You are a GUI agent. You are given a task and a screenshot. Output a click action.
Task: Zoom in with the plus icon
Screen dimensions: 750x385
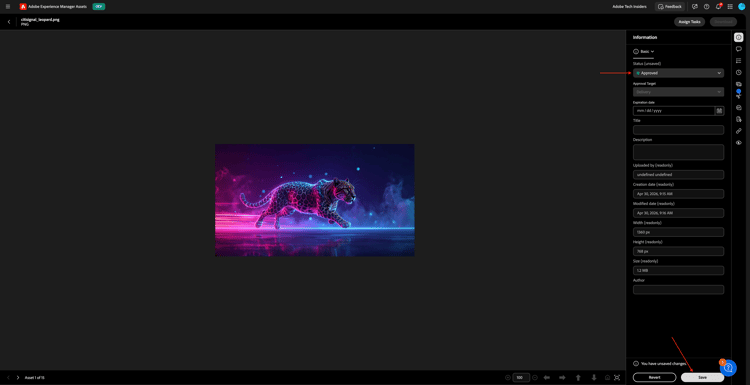tap(535, 377)
